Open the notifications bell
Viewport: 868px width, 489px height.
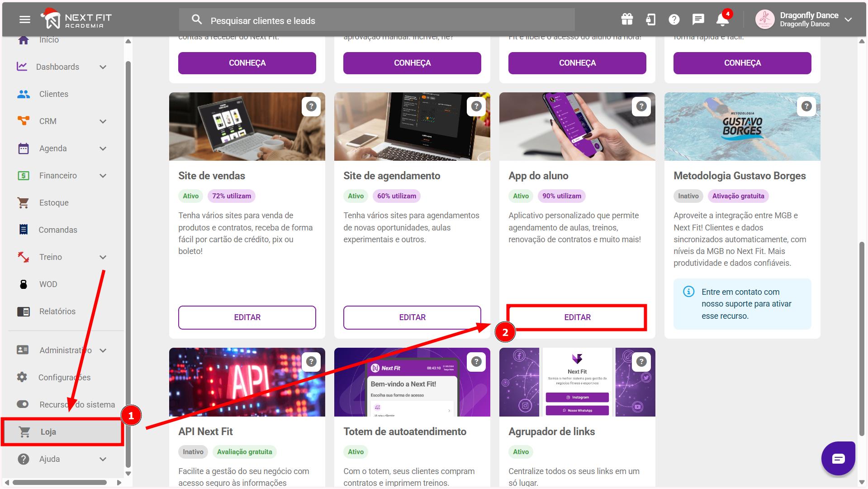(722, 19)
